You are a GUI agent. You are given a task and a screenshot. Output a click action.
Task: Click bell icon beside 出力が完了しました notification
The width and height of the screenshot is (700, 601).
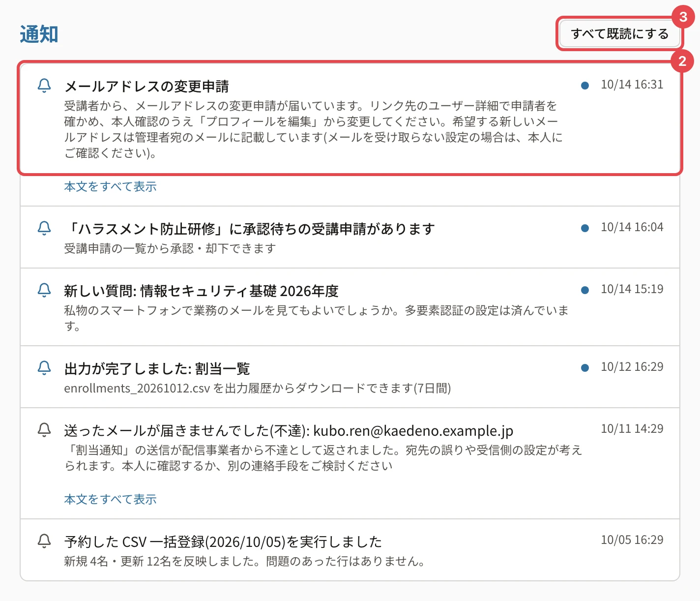coord(44,368)
